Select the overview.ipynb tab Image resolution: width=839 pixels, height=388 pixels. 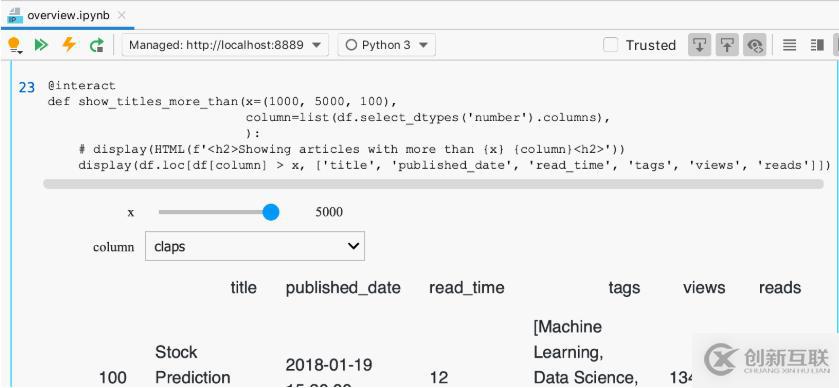tap(68, 15)
